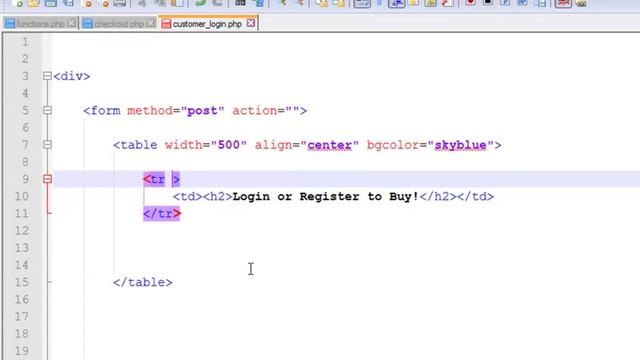This screenshot has height=360, width=640.
Task: Click the highlighted <tr opening tag on line 9
Action: 154,179
